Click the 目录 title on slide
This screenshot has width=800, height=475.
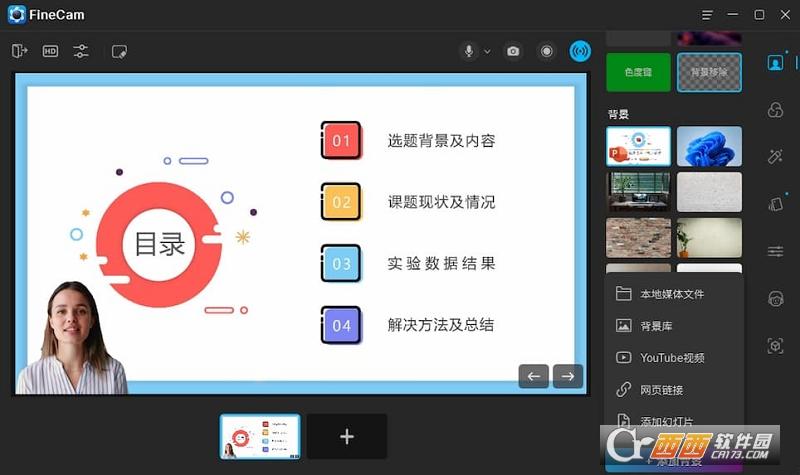pyautogui.click(x=159, y=244)
